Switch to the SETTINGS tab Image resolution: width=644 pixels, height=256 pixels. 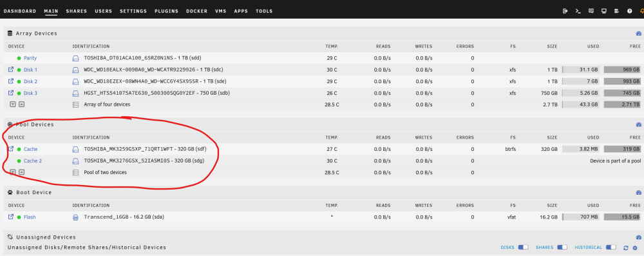tap(133, 11)
